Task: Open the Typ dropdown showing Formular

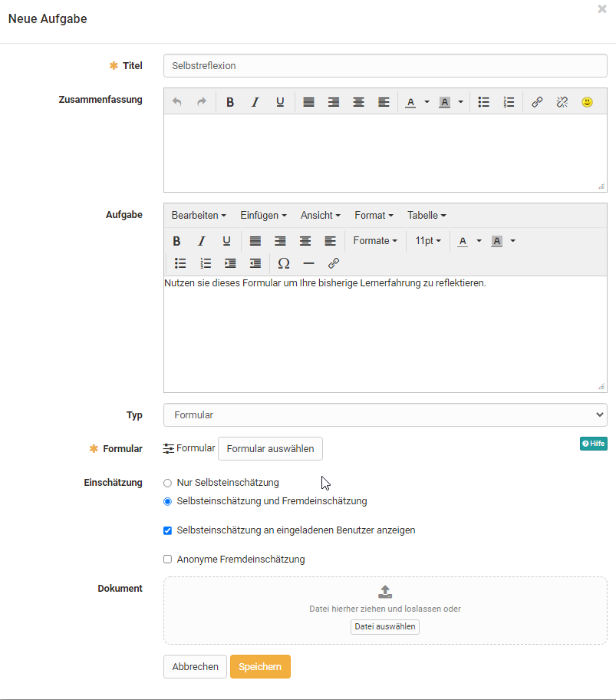Action: (x=384, y=414)
